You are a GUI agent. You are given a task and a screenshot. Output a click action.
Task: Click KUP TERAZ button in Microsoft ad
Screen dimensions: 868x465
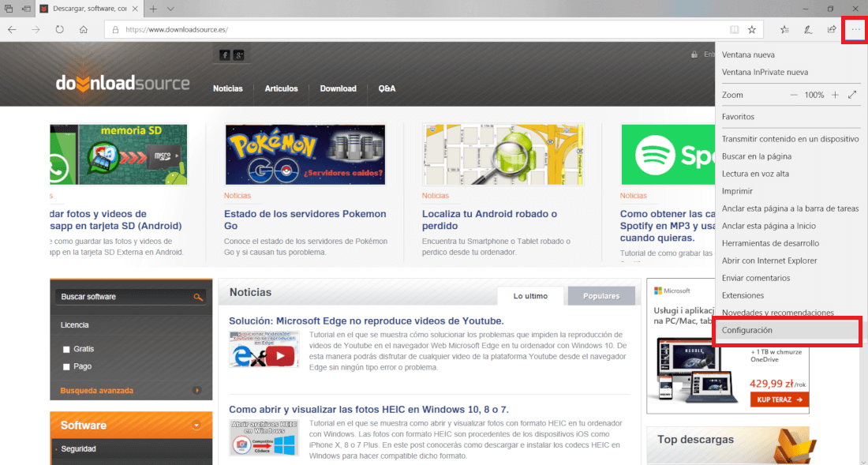pyautogui.click(x=780, y=399)
